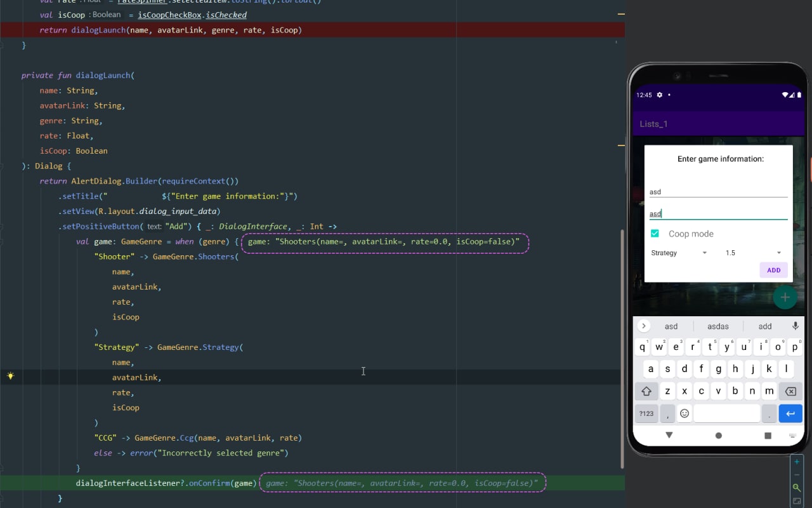Screen dimensions: 812x508
Task: Open the Strategy genre spinner
Action: point(679,253)
